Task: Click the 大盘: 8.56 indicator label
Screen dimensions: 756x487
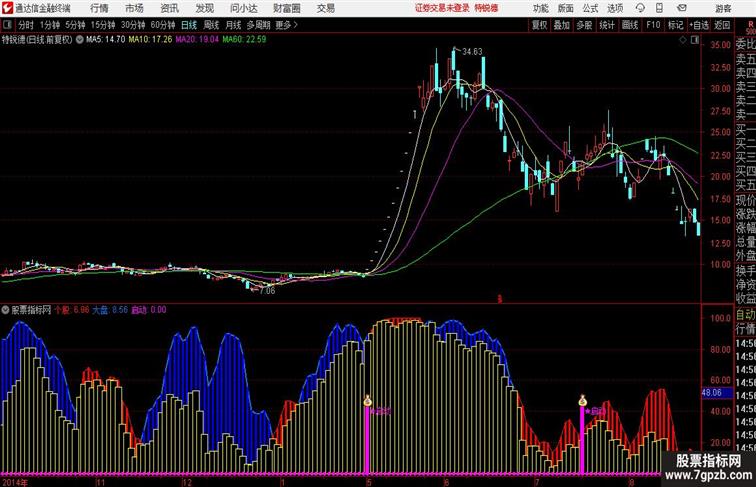Action: pos(110,310)
